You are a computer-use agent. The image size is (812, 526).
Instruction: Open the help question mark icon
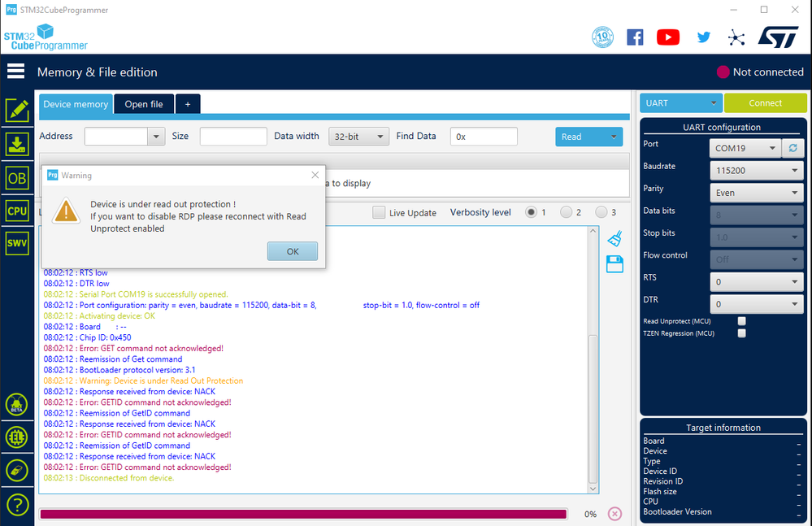(x=17, y=504)
